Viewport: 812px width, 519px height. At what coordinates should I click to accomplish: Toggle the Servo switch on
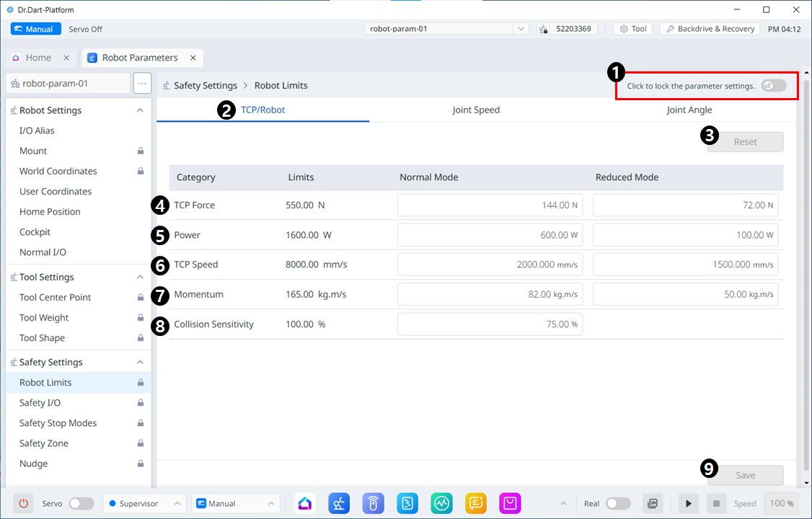point(81,503)
